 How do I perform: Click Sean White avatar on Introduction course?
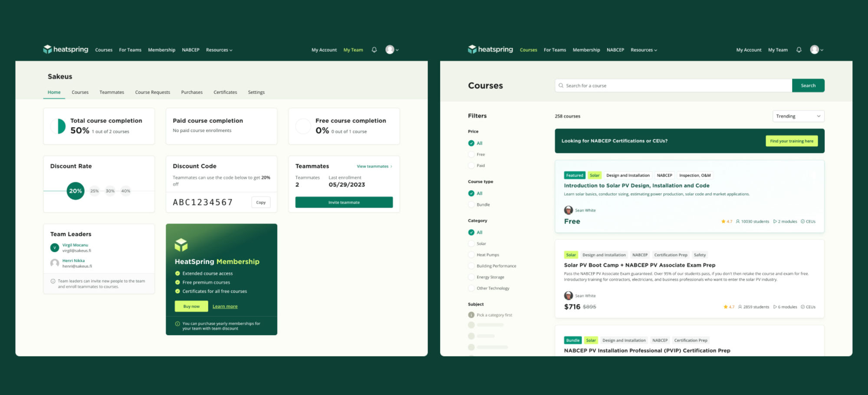[x=569, y=210]
